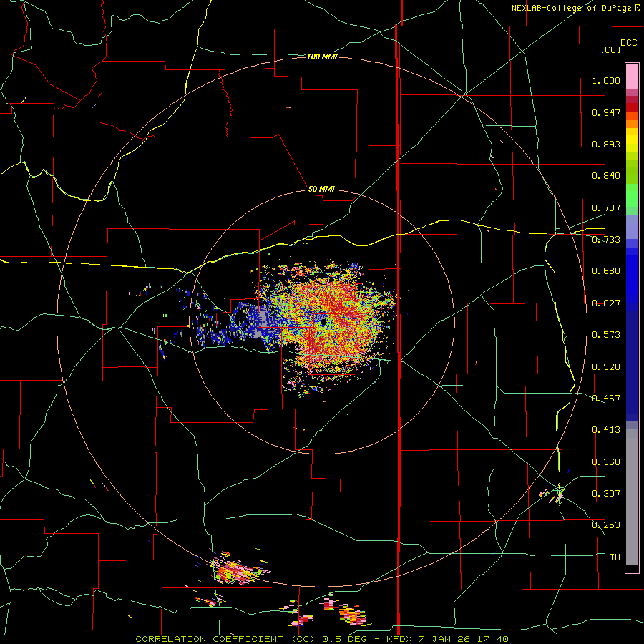
Task: Select the DCC product label
Action: pyautogui.click(x=628, y=43)
